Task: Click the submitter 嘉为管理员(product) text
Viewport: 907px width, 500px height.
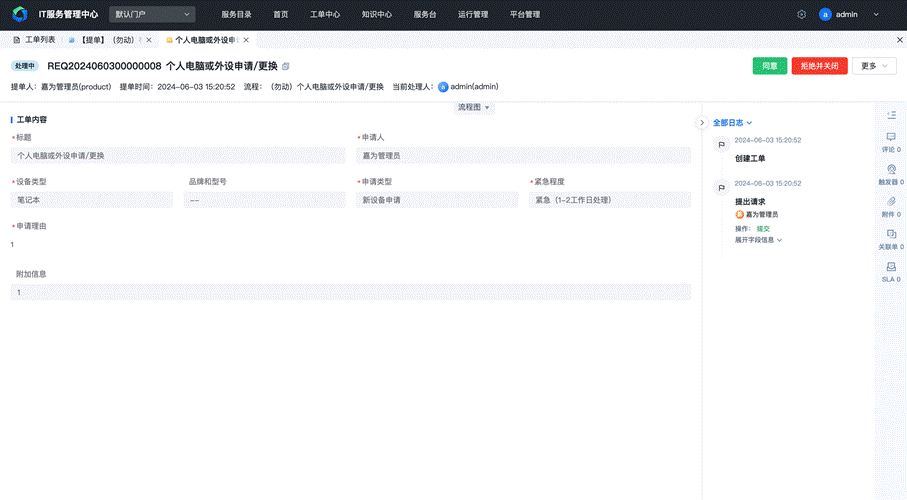Action: (x=76, y=87)
